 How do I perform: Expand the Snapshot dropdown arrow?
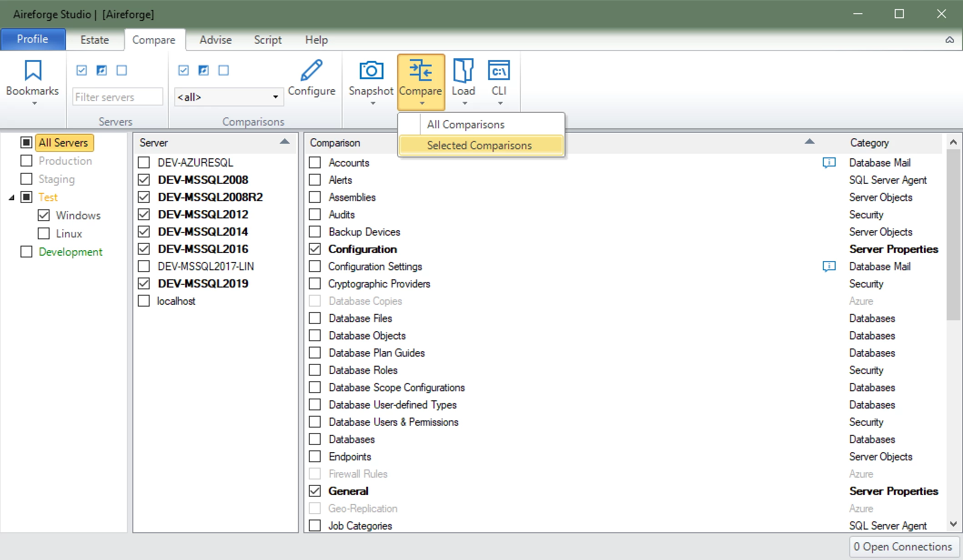[373, 104]
